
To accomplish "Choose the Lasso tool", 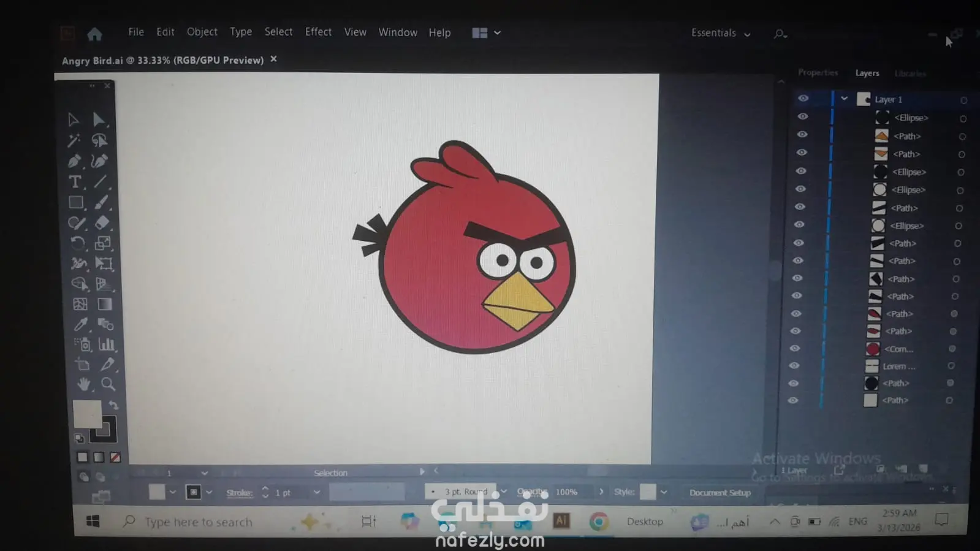I will (x=99, y=140).
